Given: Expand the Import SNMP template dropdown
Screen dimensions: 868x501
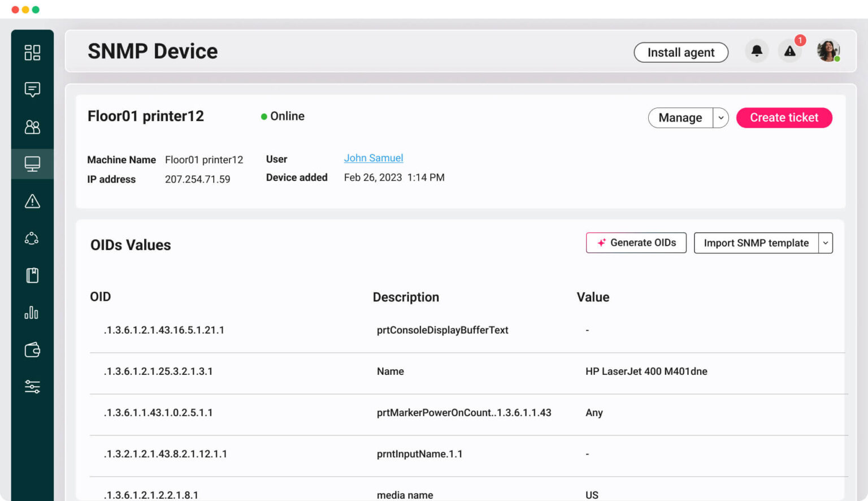Looking at the screenshot, I should point(825,243).
